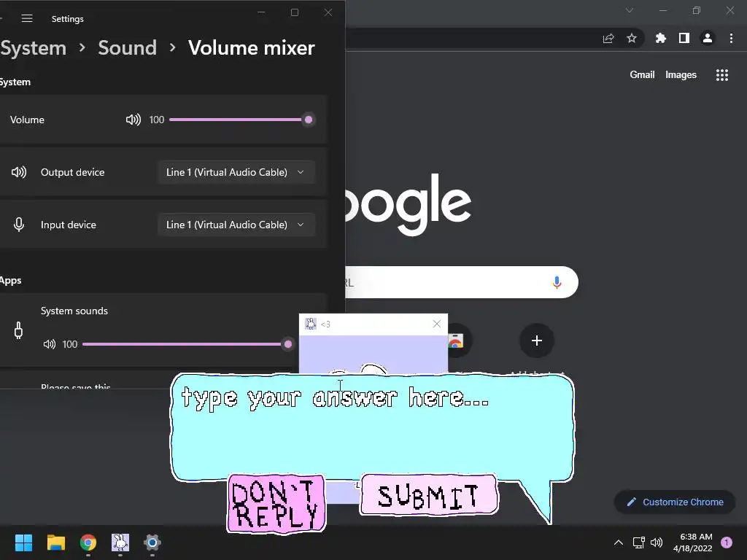The image size is (747, 560).
Task: Open taskbar clock and date
Action: coord(693,542)
